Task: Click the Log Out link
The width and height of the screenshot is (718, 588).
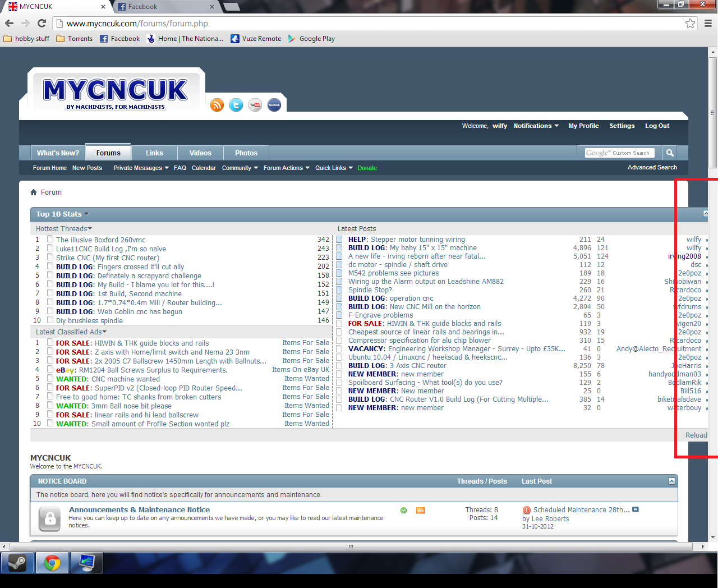Action: [657, 126]
